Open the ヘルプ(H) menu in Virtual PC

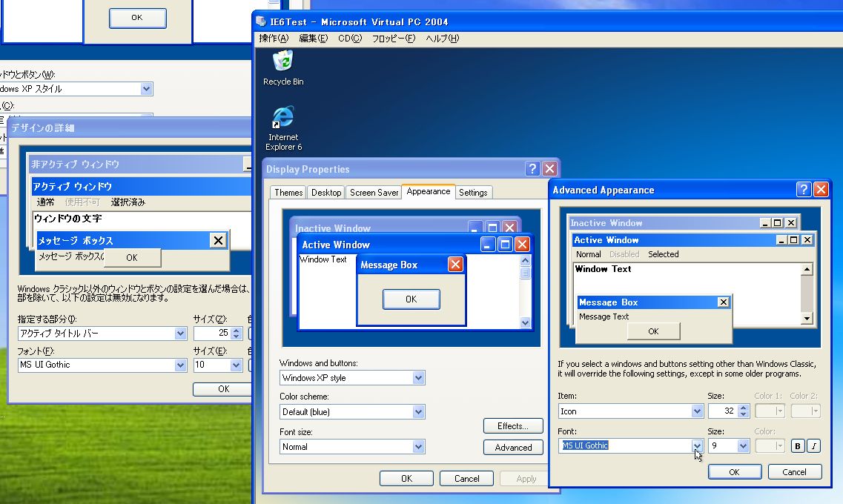(443, 38)
